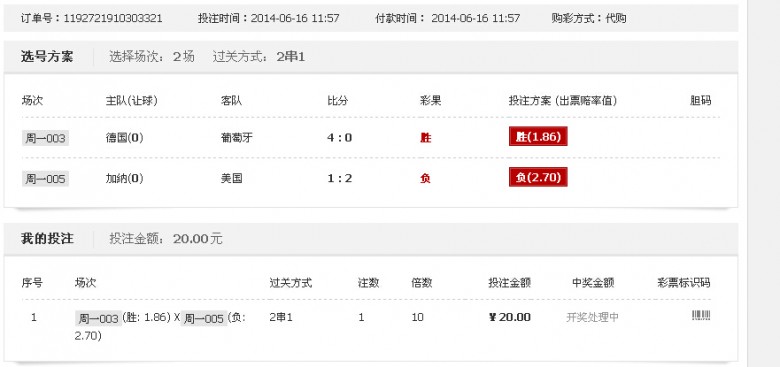The width and height of the screenshot is (780, 367).
Task: Click the 投注方案 (出票赔率值) column header
Action: pos(563,101)
